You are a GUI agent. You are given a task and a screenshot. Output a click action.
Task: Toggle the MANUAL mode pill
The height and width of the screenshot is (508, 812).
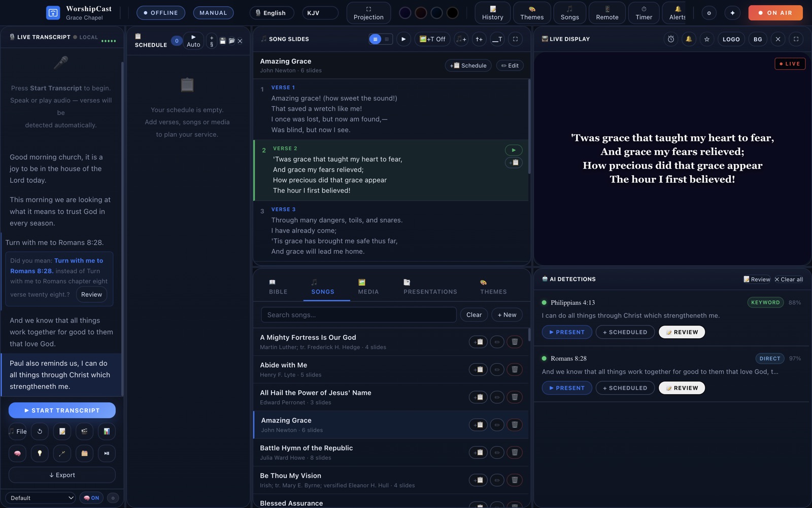coord(213,13)
